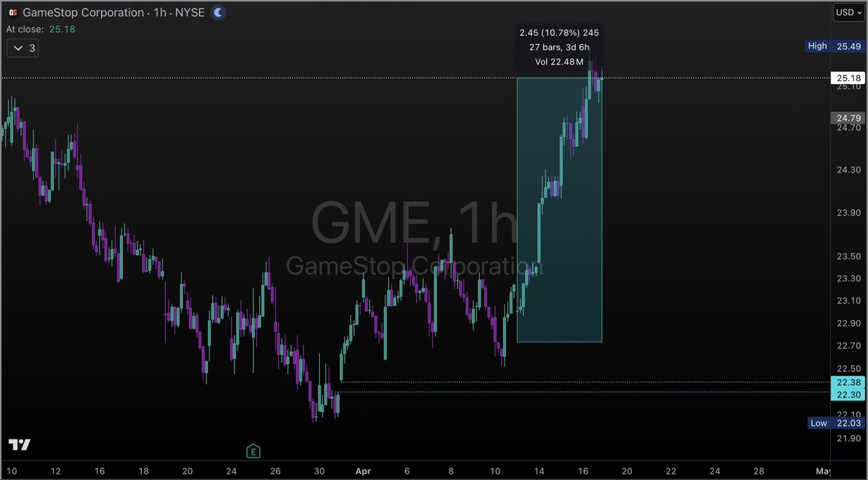The width and height of the screenshot is (868, 480).
Task: Click the 25.18 current price tag
Action: 848,78
